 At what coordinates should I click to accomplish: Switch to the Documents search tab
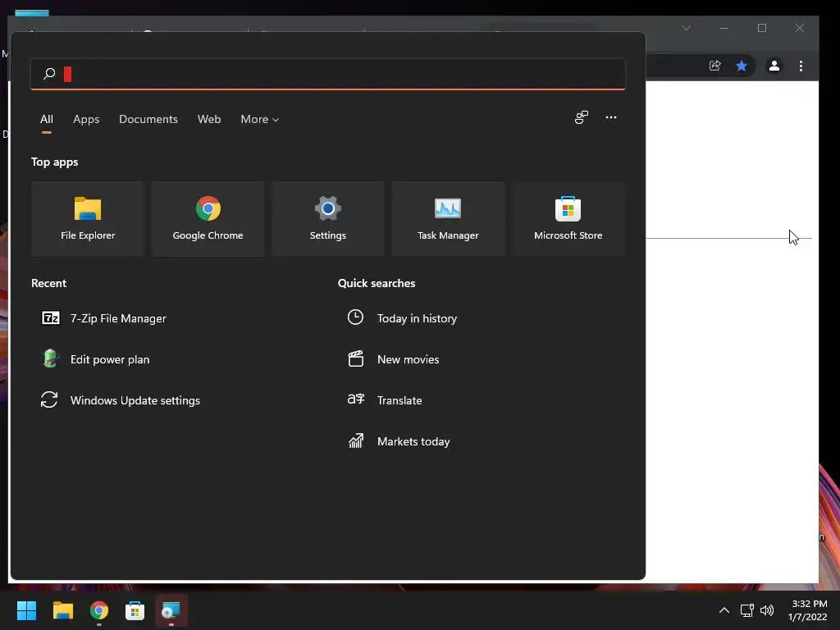point(148,119)
